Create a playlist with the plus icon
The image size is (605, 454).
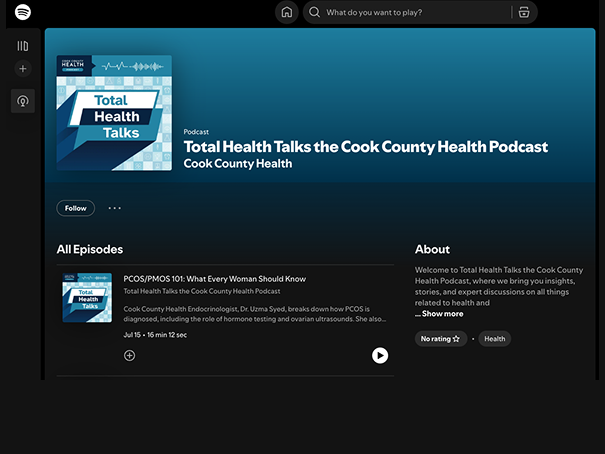[23, 69]
